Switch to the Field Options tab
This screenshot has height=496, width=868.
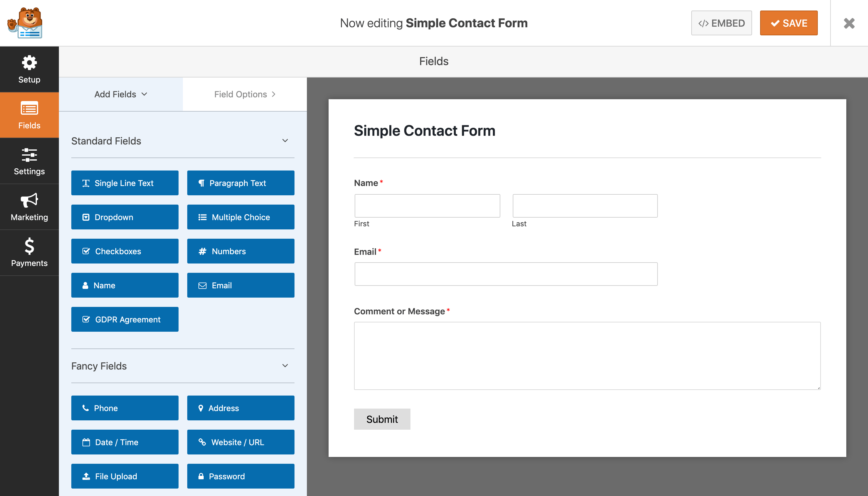(244, 94)
